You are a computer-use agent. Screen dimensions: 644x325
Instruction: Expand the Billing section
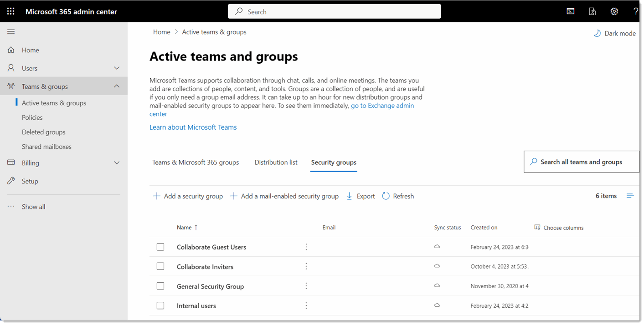click(x=117, y=162)
